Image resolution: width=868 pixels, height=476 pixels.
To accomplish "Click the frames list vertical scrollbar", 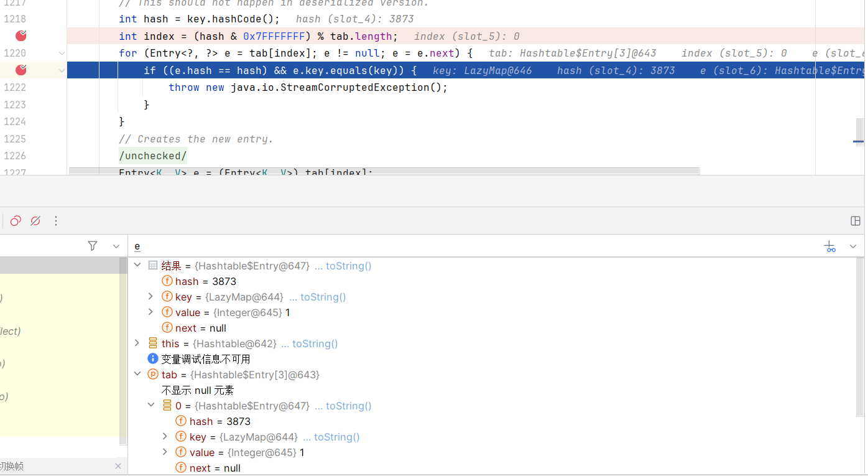I will click(123, 352).
